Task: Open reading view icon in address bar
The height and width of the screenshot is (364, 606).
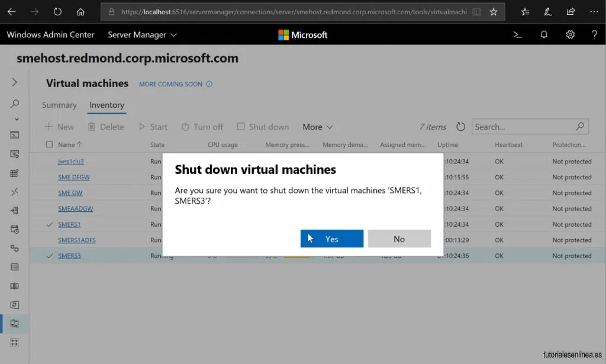Action: click(x=477, y=12)
